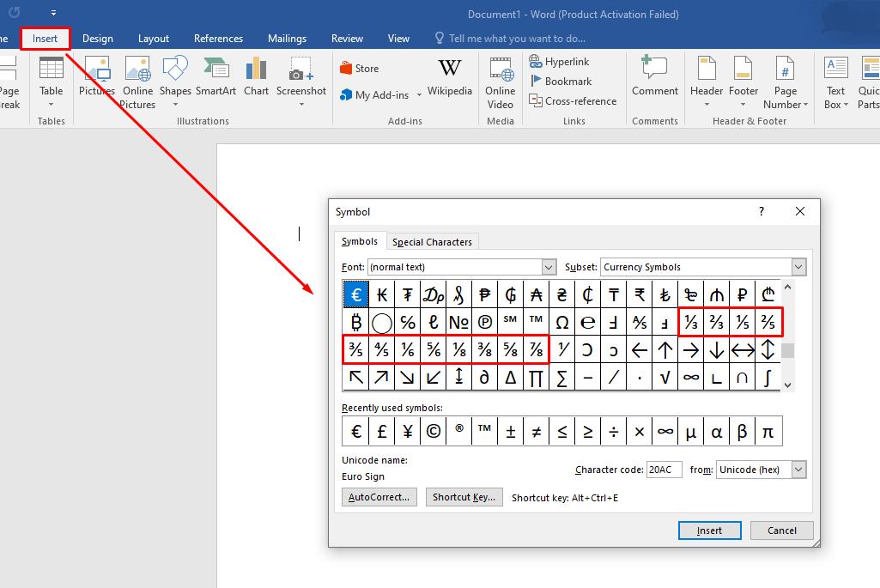This screenshot has height=588, width=880.
Task: Open the AutoCorrect dialog
Action: pyautogui.click(x=379, y=497)
